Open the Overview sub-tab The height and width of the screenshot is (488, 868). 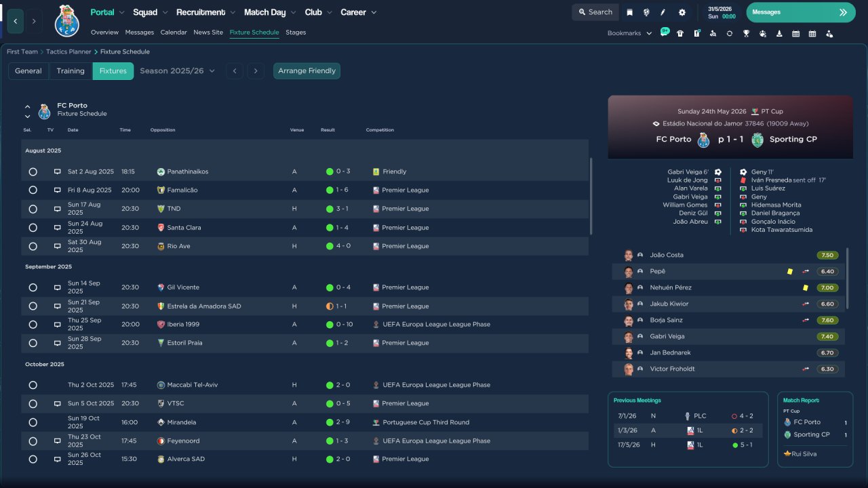[x=104, y=33]
